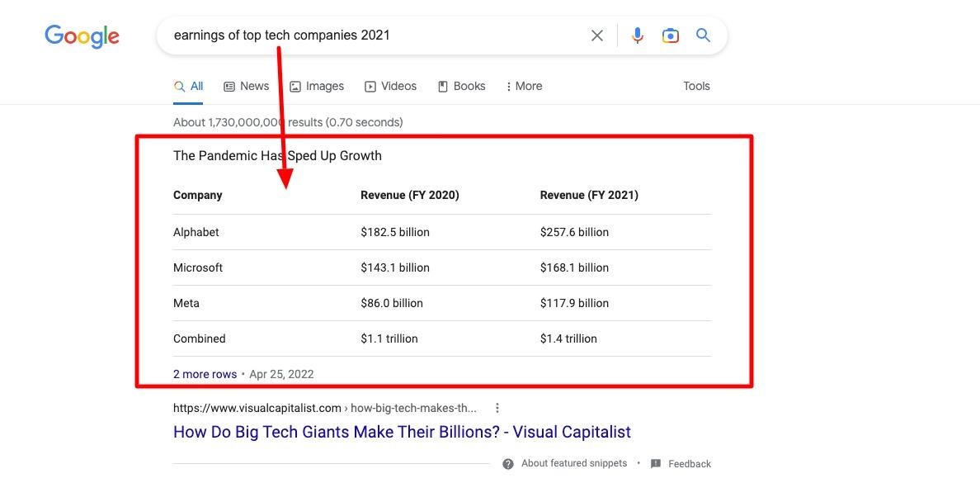Open the Videos tab
980x483 pixels.
coord(391,87)
